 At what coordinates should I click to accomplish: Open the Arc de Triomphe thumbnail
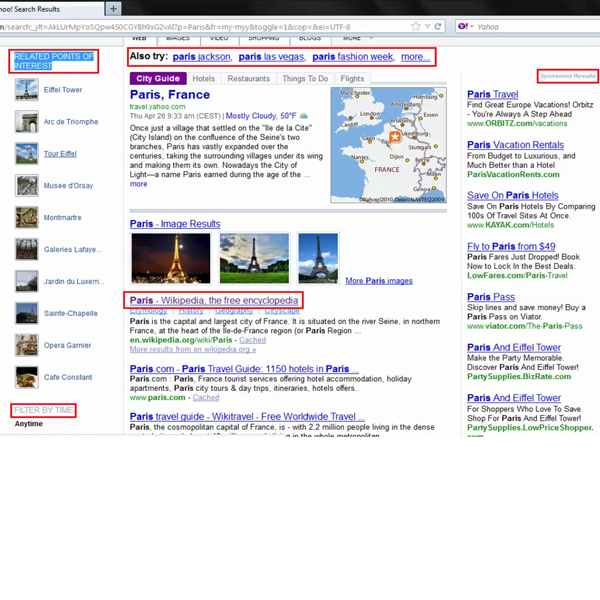click(27, 121)
